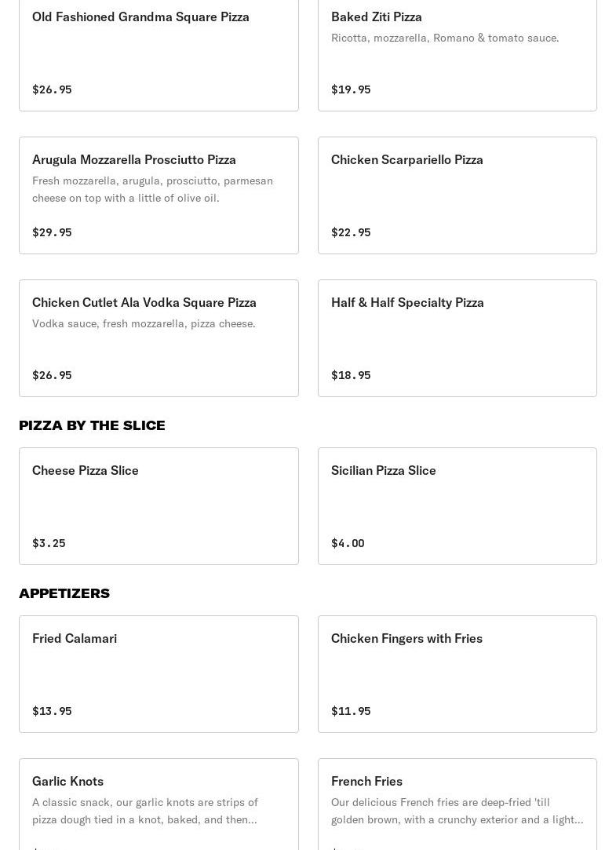Click the Garlic Knots item title

(x=67, y=781)
